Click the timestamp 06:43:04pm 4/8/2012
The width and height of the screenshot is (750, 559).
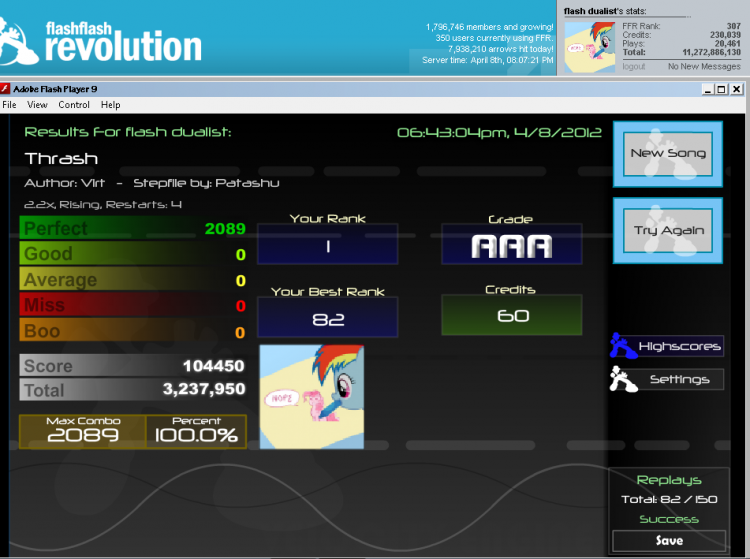pyautogui.click(x=499, y=132)
